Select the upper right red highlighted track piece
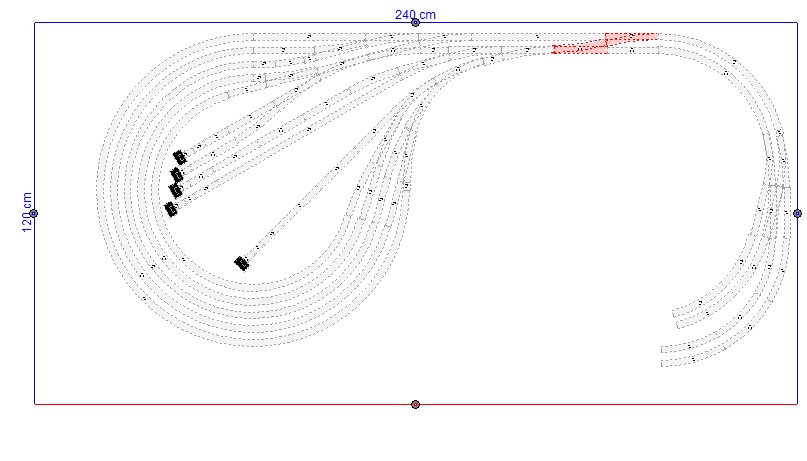 pos(631,38)
